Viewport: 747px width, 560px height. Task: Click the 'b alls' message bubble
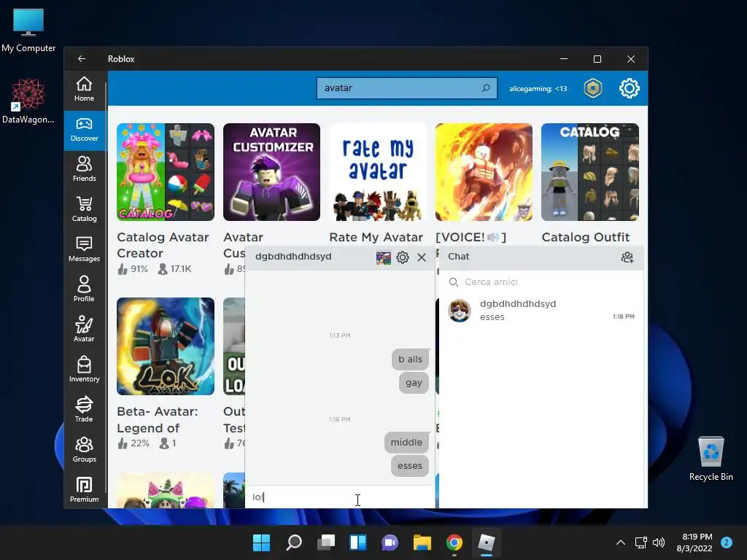click(410, 359)
